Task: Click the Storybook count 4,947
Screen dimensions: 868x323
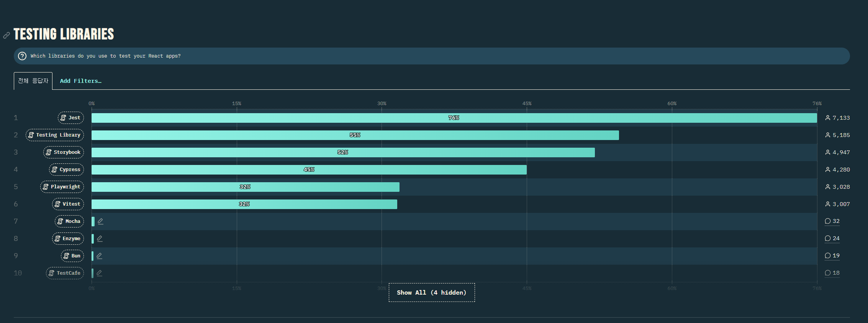Action: pos(837,152)
